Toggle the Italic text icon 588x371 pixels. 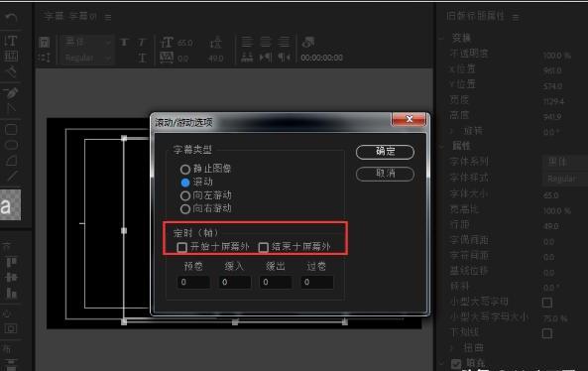click(142, 42)
